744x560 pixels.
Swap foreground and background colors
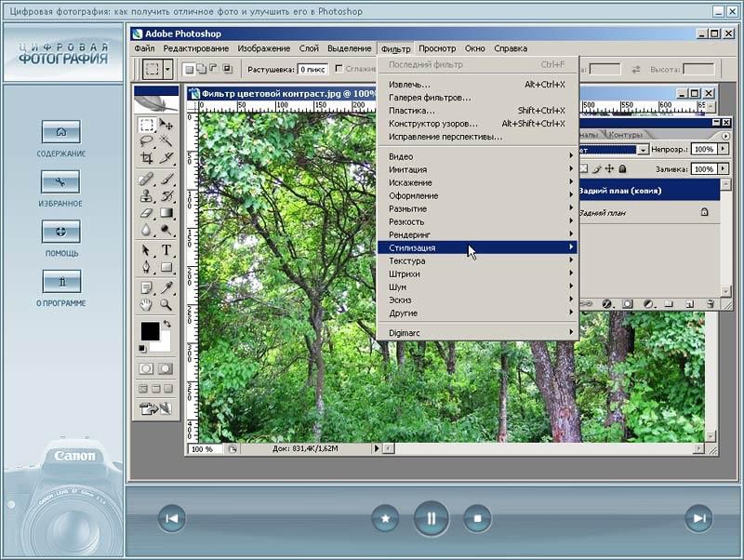click(166, 325)
